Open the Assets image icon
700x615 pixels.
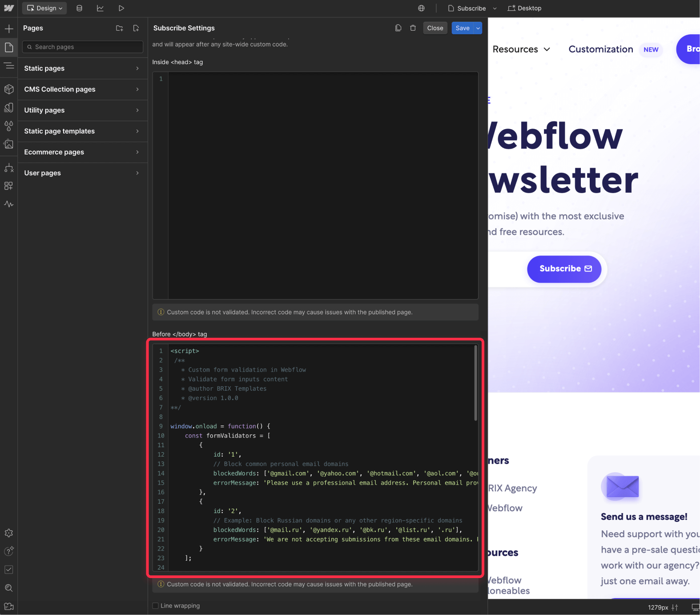click(9, 144)
